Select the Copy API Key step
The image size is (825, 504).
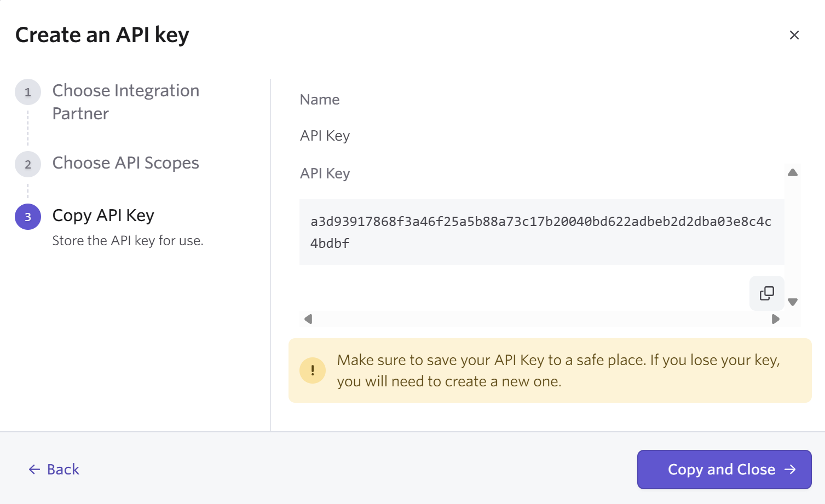point(103,216)
